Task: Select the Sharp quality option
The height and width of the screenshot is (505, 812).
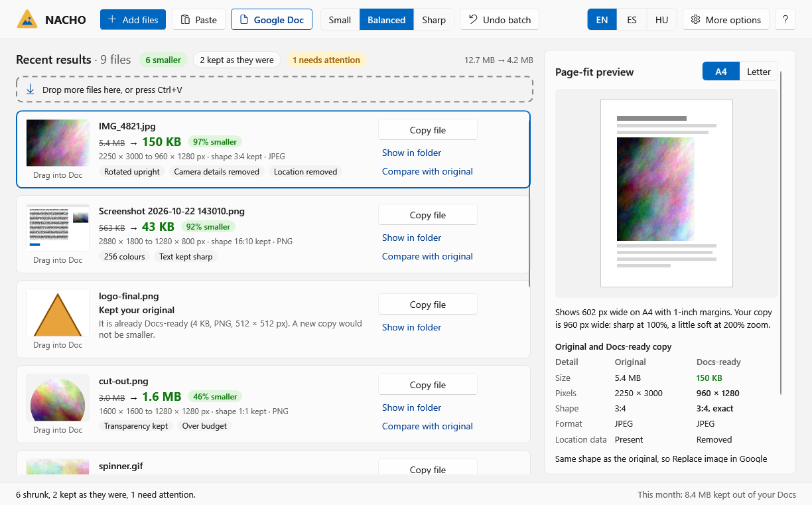Action: click(x=434, y=19)
